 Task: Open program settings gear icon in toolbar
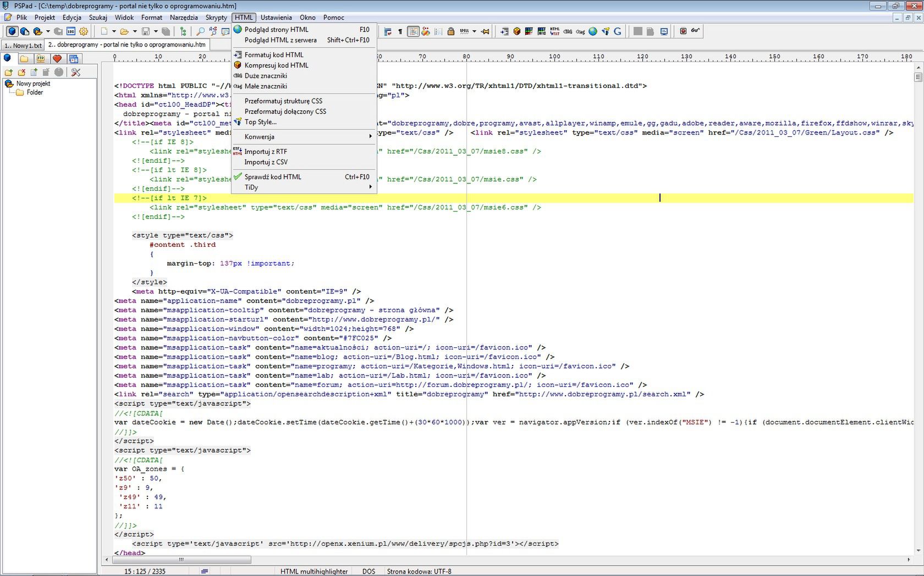[x=84, y=31]
